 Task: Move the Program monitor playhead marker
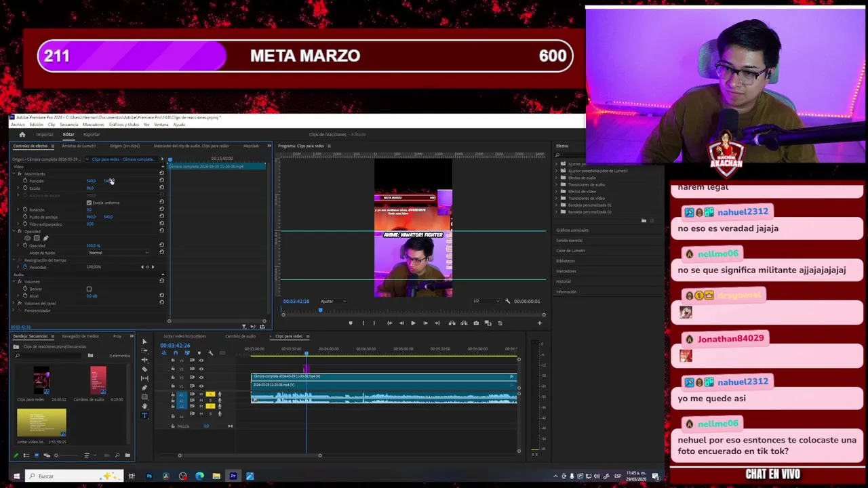(321, 310)
